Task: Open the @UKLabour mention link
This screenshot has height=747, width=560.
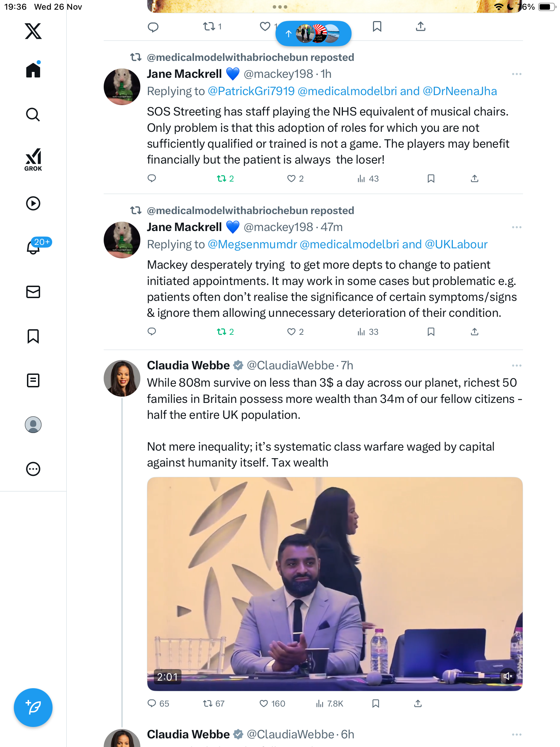Action: pyautogui.click(x=456, y=245)
